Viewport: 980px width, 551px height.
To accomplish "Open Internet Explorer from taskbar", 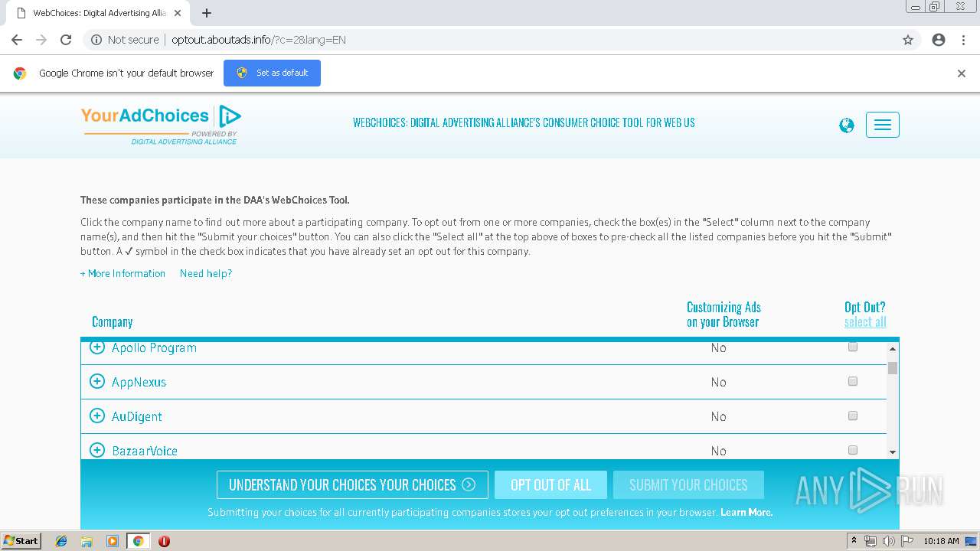I will [61, 541].
